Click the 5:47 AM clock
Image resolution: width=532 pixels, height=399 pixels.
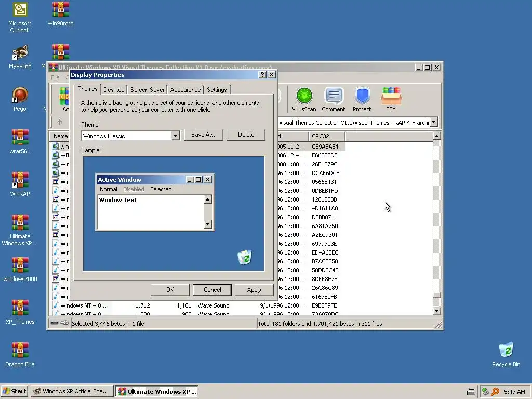pyautogui.click(x=514, y=392)
